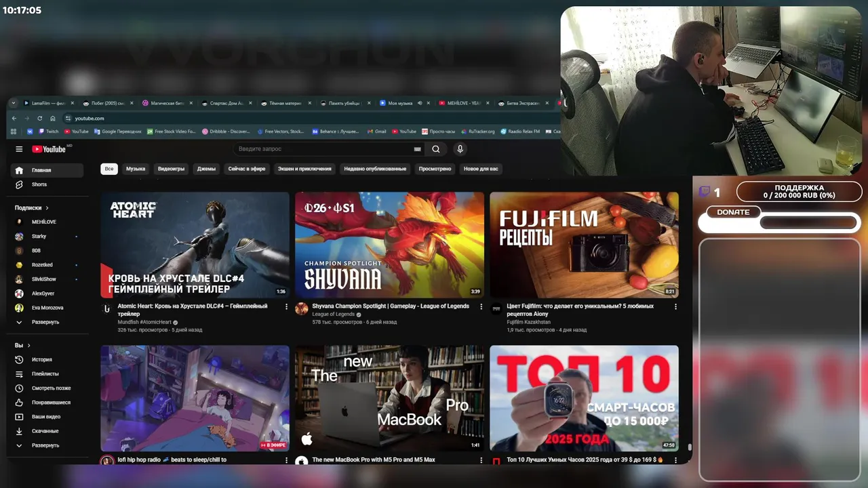Open ТОП 10 смарт-часов video thumbnail
This screenshot has height=488, width=868.
point(584,399)
